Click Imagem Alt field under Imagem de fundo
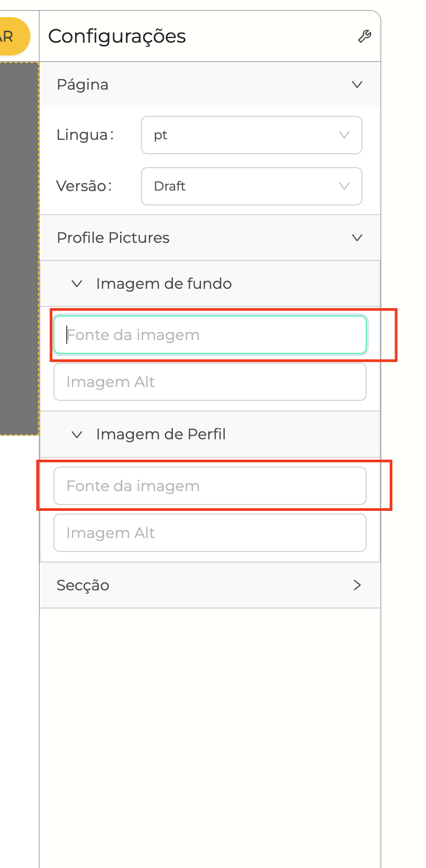Image resolution: width=426 pixels, height=868 pixels. (x=210, y=382)
